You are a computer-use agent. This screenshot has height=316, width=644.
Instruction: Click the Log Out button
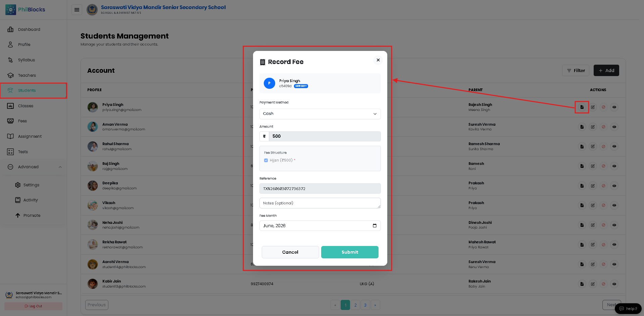(33, 306)
